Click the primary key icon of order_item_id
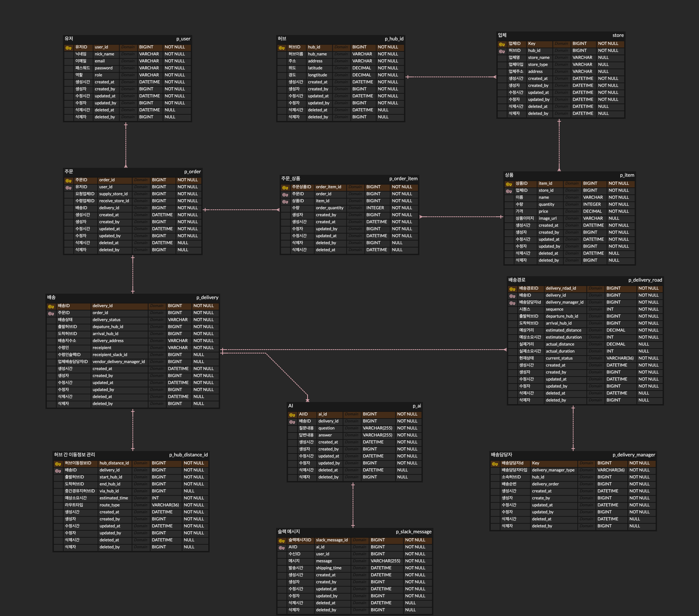This screenshot has width=699, height=616. click(x=285, y=187)
